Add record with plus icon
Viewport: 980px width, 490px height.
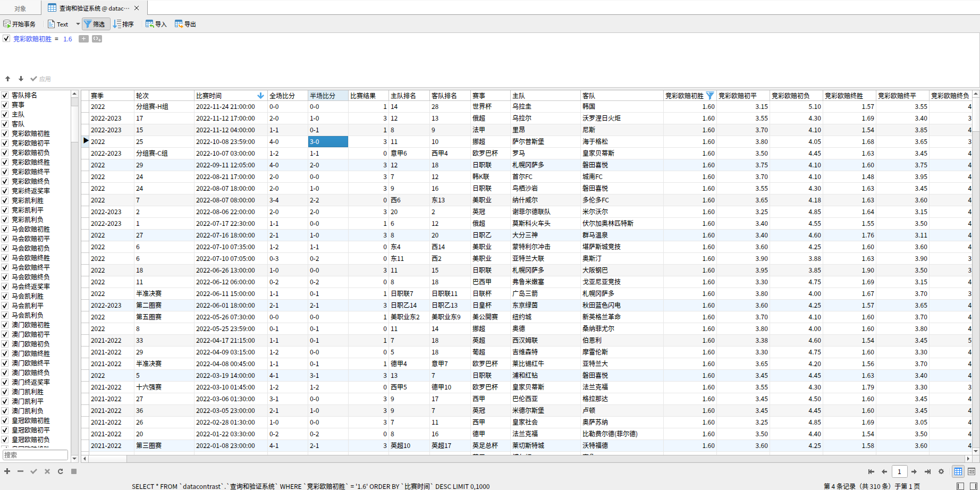click(x=7, y=471)
